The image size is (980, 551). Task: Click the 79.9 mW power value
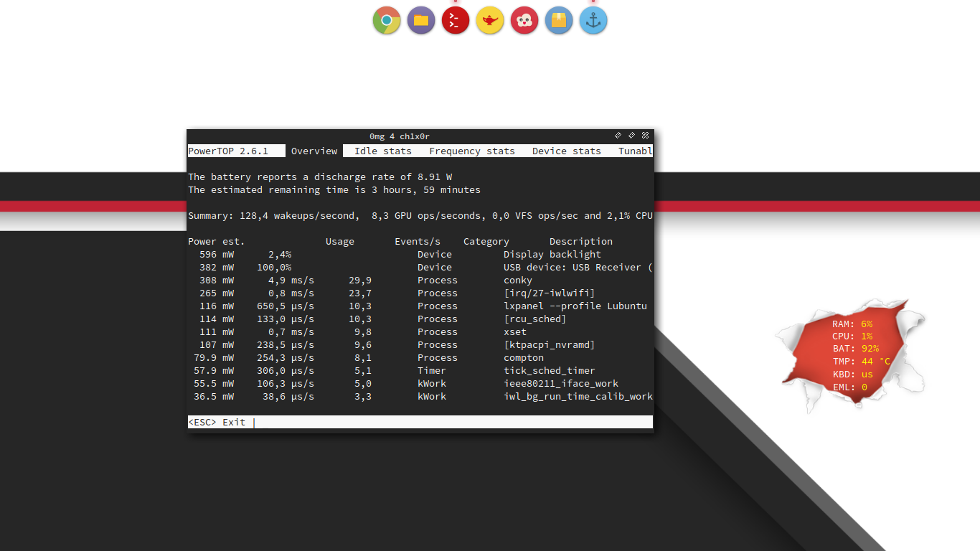tap(214, 357)
